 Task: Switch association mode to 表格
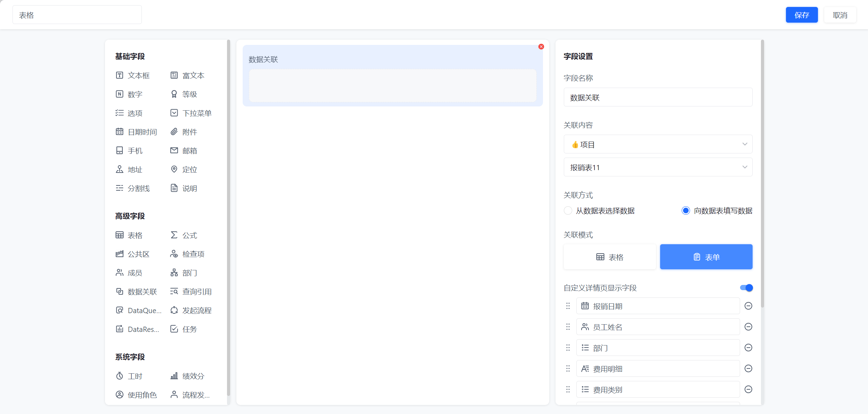[610, 257]
